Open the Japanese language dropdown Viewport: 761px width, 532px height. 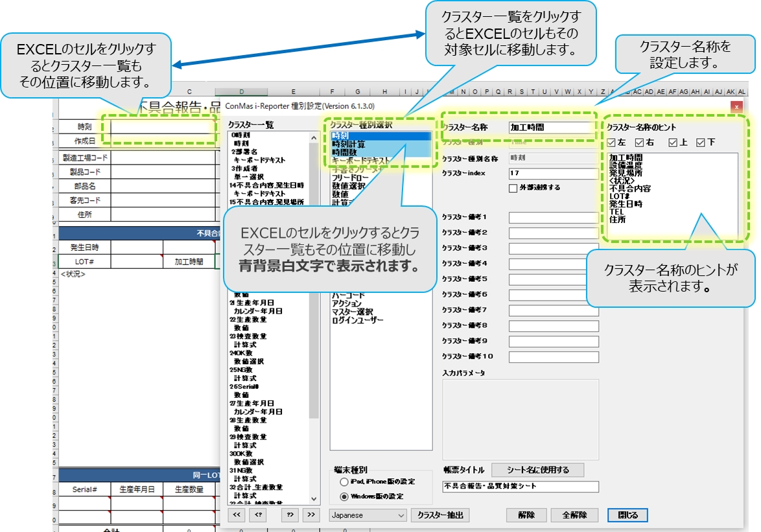pyautogui.click(x=368, y=515)
